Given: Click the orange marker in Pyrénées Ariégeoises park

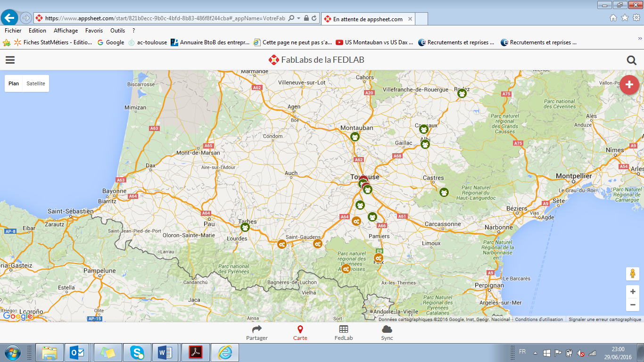Looking at the screenshot, I should (x=346, y=269).
